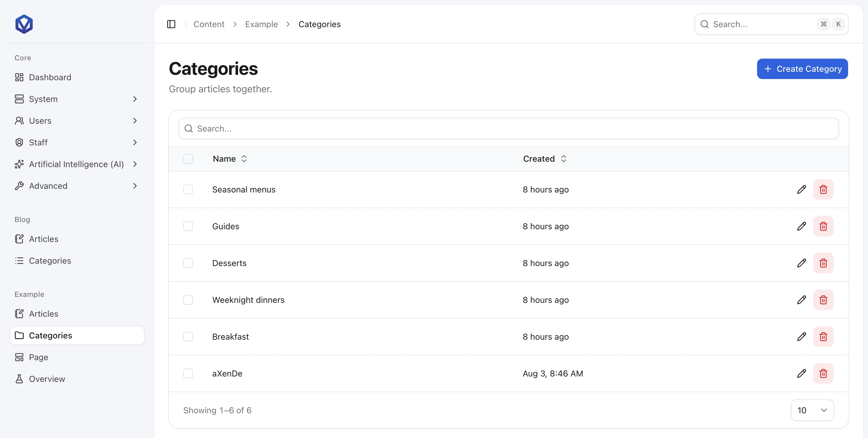Sort by Created column arrows
The width and height of the screenshot is (868, 438).
tap(563, 159)
